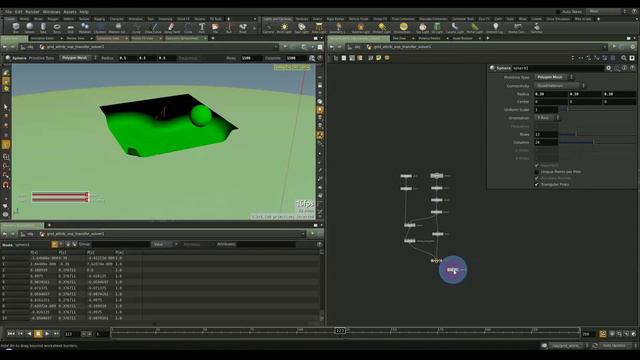This screenshot has width=640, height=360.
Task: Expand spreadsheet pane path dropdown arrow
Action: coord(302,234)
